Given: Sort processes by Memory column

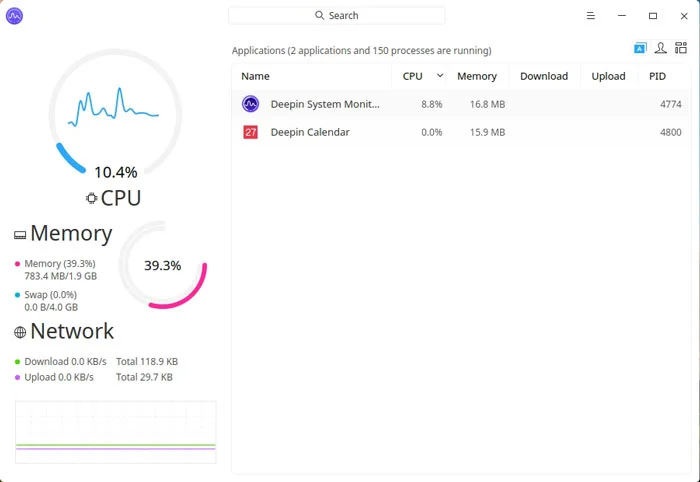Looking at the screenshot, I should (477, 76).
